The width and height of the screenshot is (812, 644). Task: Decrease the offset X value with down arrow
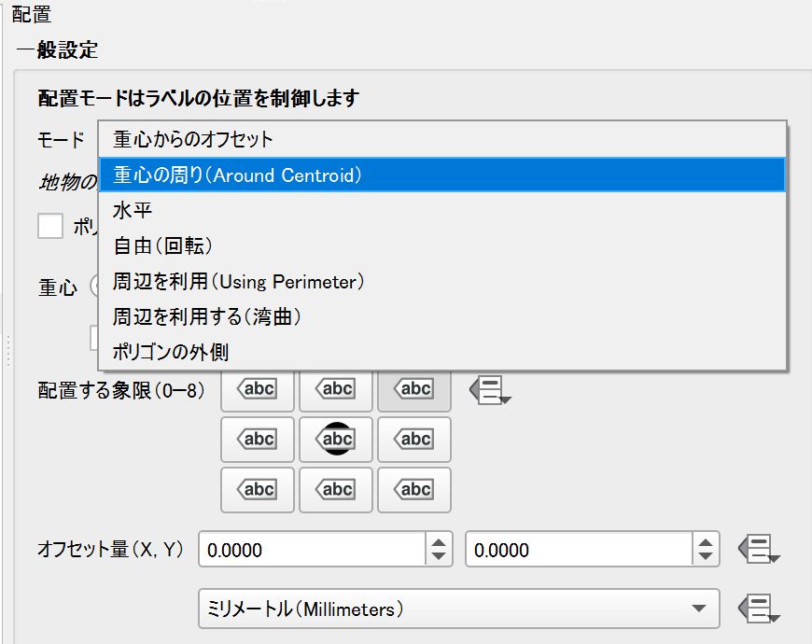(x=439, y=556)
